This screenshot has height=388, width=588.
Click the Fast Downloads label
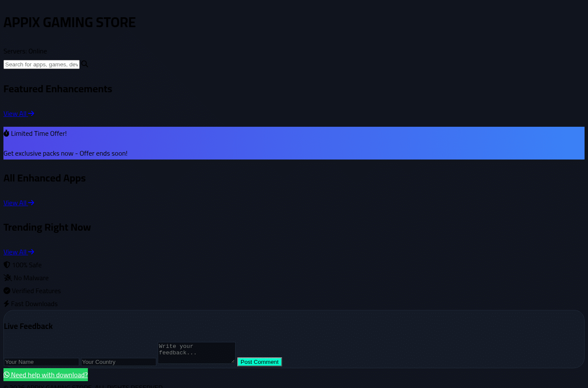point(34,304)
